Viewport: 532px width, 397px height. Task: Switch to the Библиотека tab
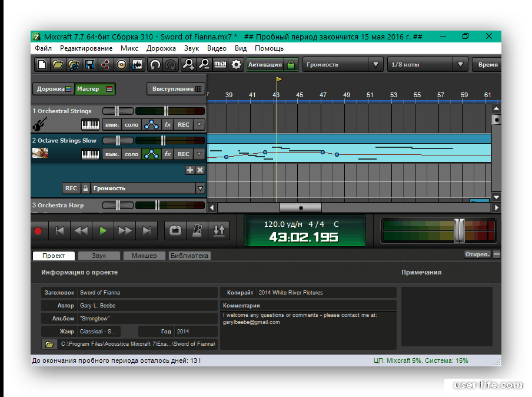pyautogui.click(x=189, y=256)
